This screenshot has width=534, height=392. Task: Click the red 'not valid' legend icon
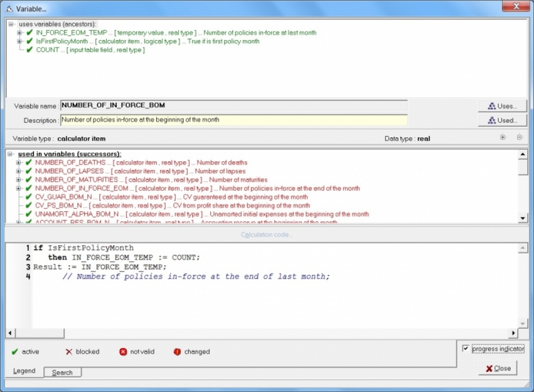[123, 352]
